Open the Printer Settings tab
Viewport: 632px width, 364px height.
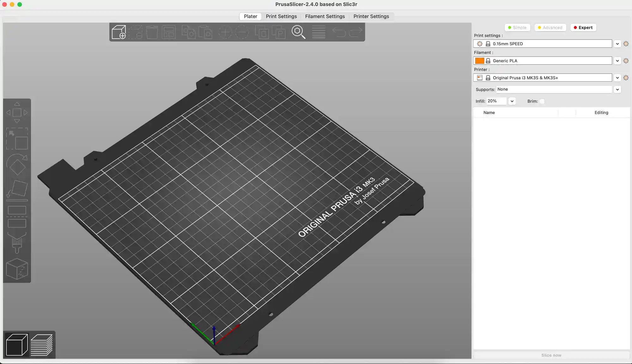[371, 16]
